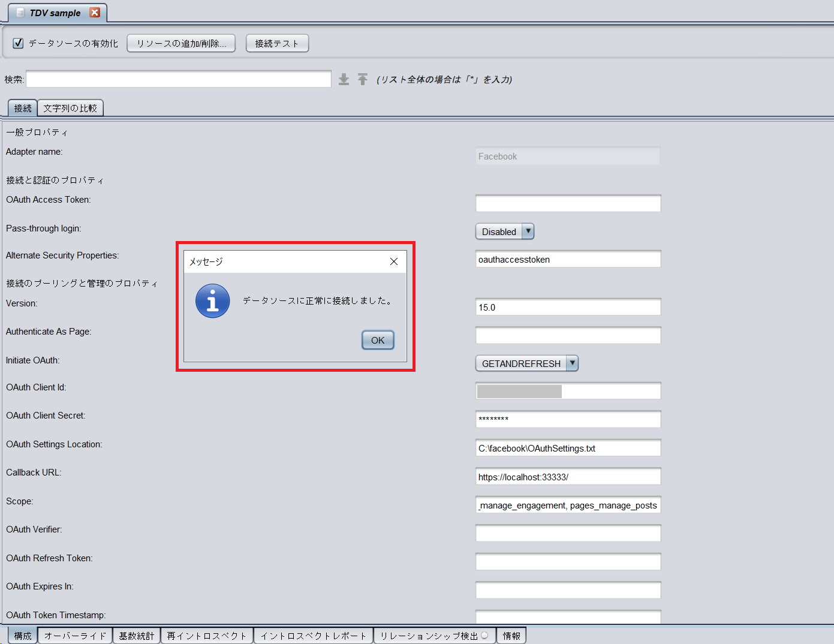Click the 接続テスト button
Screen dimensions: 834x644
277,43
